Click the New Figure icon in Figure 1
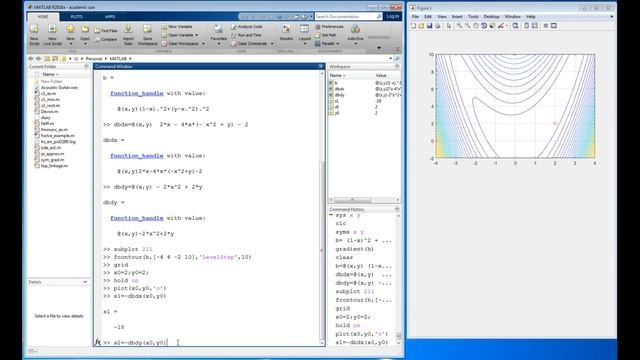The image size is (640, 360). pyautogui.click(x=413, y=26)
